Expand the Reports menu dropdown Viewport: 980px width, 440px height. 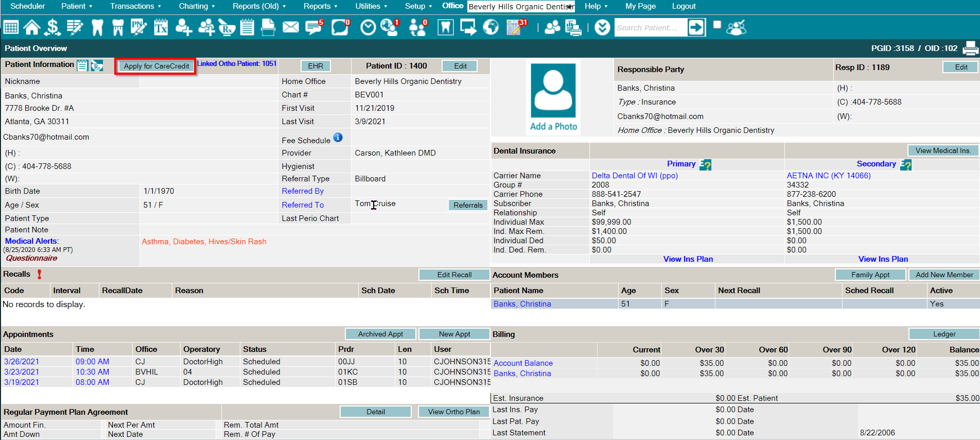[320, 6]
